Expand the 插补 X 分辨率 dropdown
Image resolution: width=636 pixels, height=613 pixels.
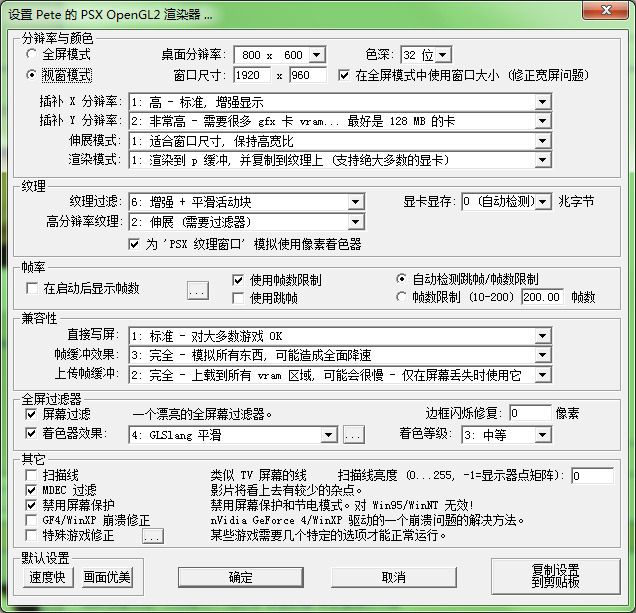tap(340, 102)
